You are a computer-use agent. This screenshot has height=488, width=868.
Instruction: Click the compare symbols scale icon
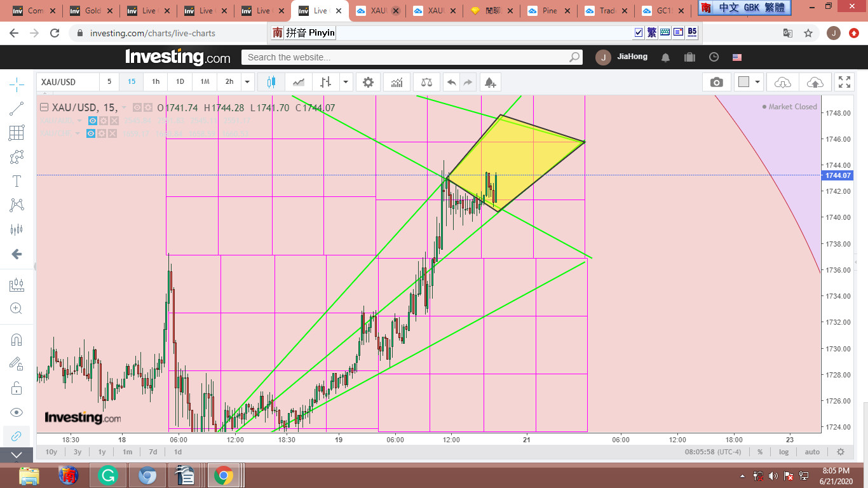click(426, 82)
